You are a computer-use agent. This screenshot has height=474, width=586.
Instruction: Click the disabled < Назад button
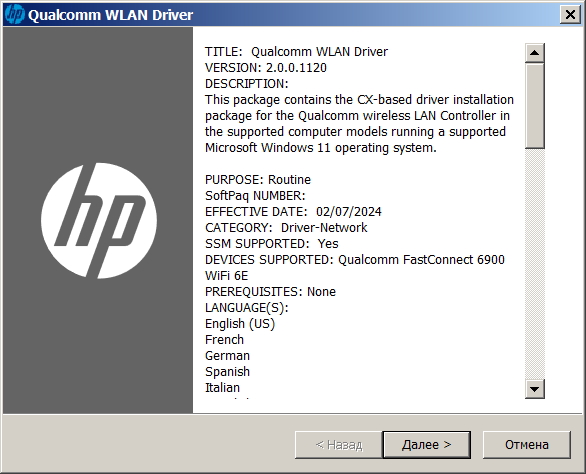pos(339,445)
